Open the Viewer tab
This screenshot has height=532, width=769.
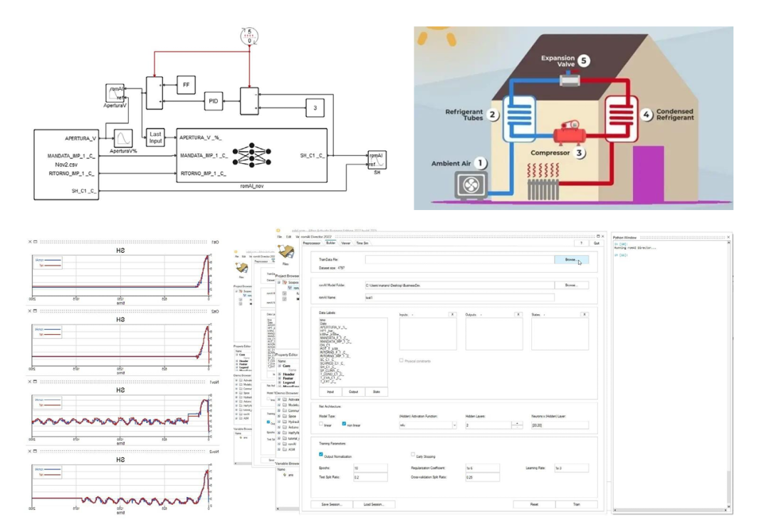click(x=346, y=243)
